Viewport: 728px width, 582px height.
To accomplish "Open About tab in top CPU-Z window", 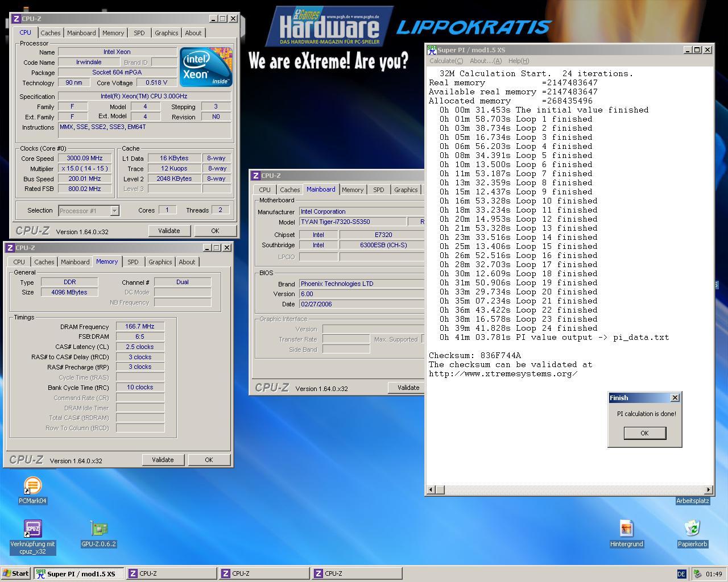I will coord(193,33).
